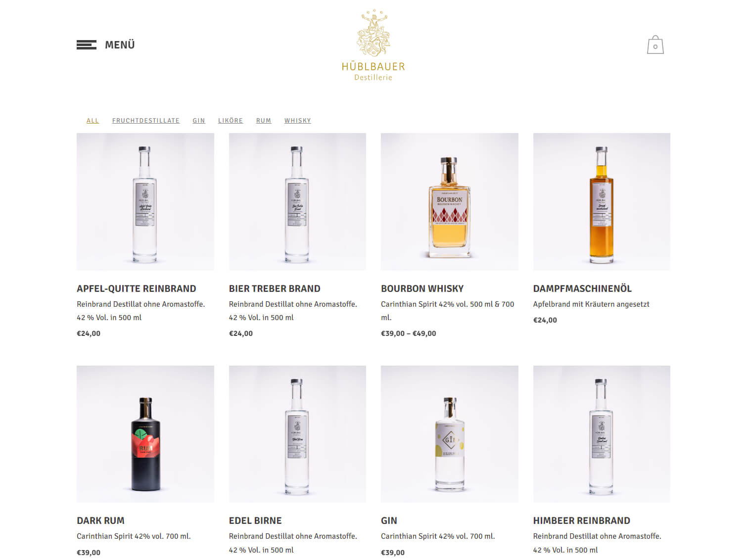The image size is (747, 560).
Task: Click the Dark Rum product title
Action: [x=100, y=520]
